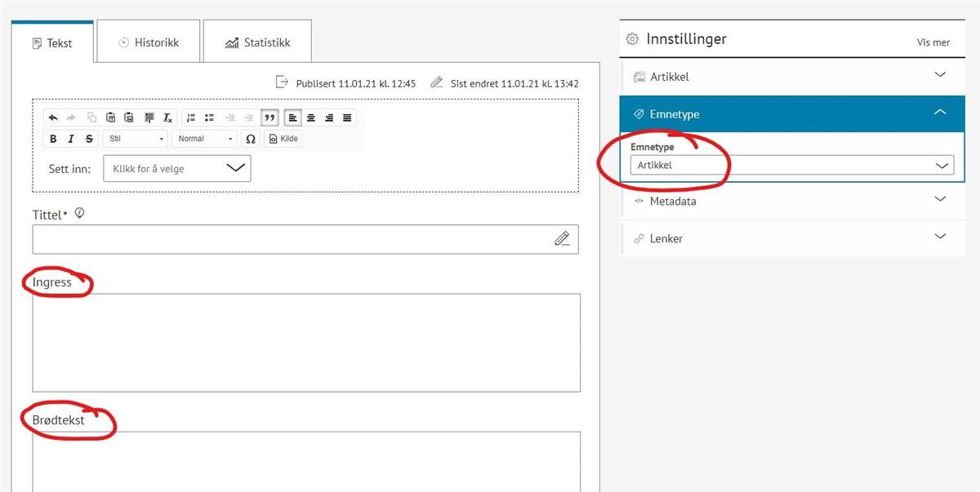The width and height of the screenshot is (980, 492).
Task: Click the Undo arrow in editor toolbar
Action: 53,117
